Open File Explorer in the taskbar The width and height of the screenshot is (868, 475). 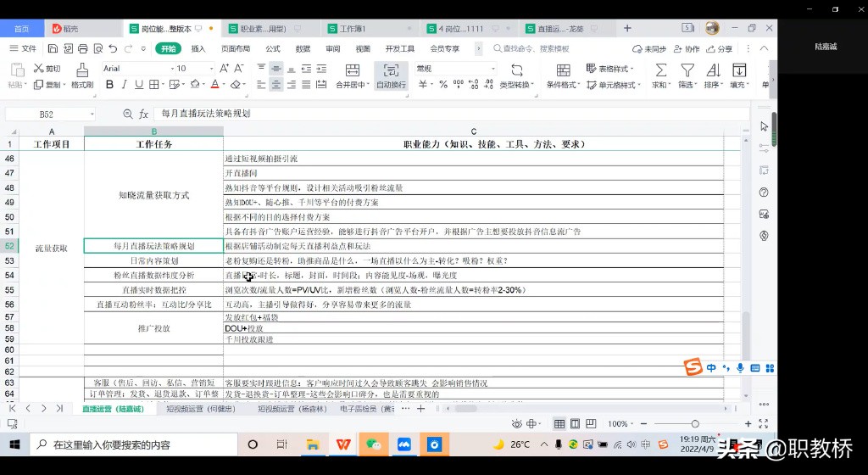click(x=313, y=444)
